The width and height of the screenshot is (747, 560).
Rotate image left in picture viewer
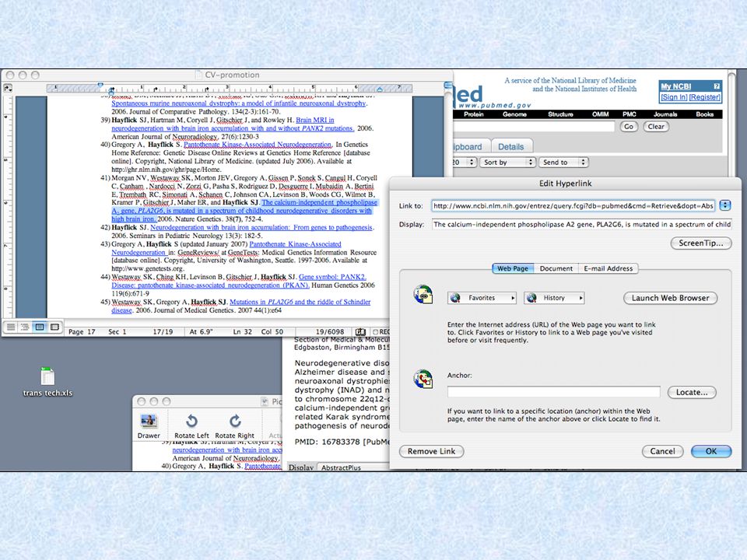(x=191, y=425)
